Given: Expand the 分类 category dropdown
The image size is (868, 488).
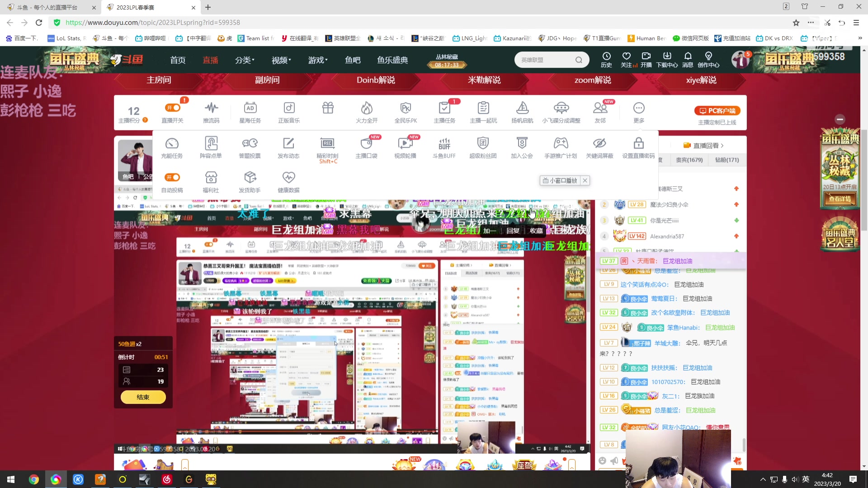Looking at the screenshot, I should coord(245,60).
